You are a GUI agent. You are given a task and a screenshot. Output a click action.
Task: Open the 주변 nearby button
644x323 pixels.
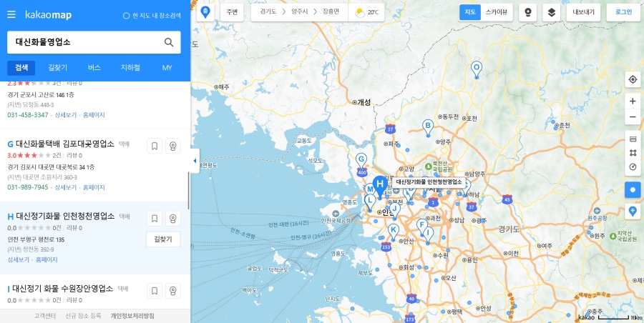[232, 12]
